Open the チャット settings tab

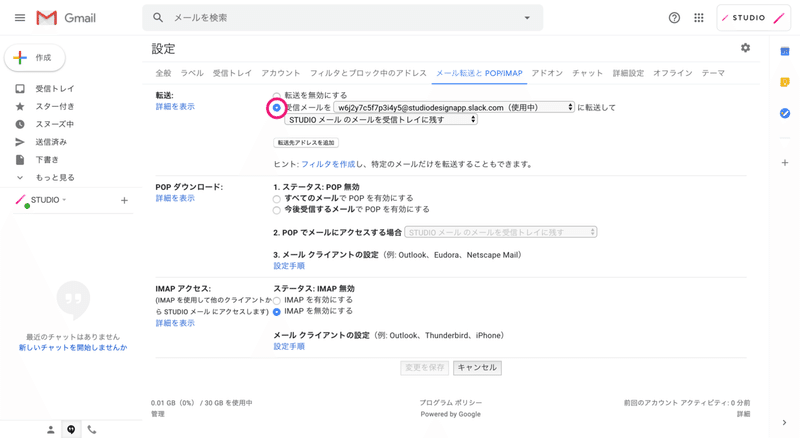[x=587, y=73]
